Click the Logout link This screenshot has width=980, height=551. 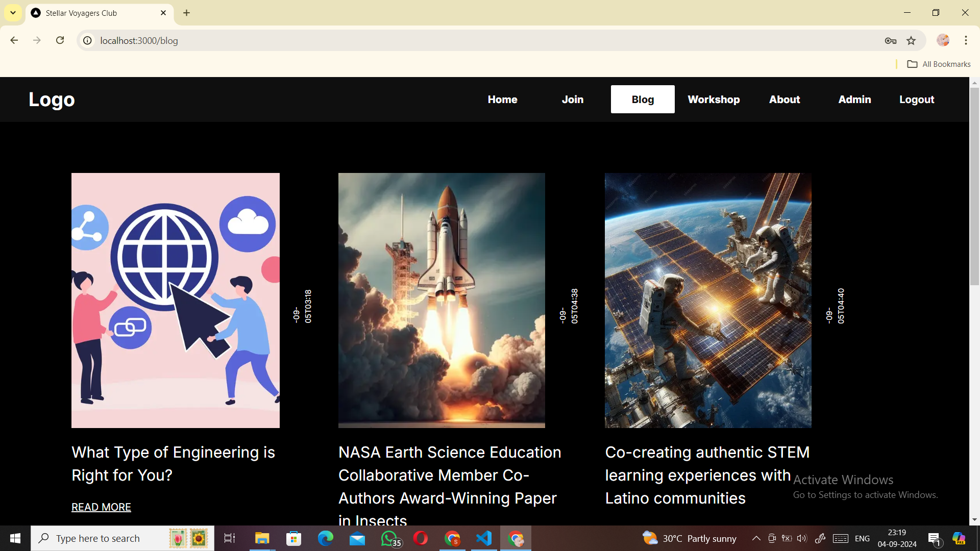(917, 99)
